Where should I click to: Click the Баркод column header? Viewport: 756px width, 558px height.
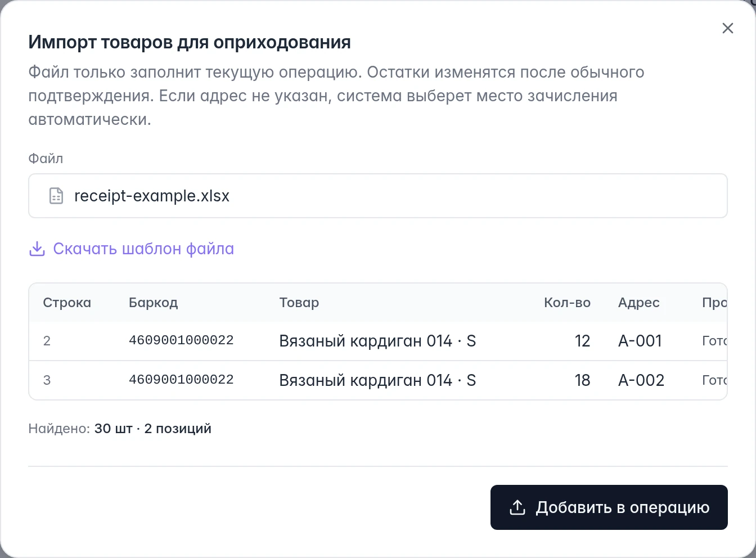click(x=153, y=303)
